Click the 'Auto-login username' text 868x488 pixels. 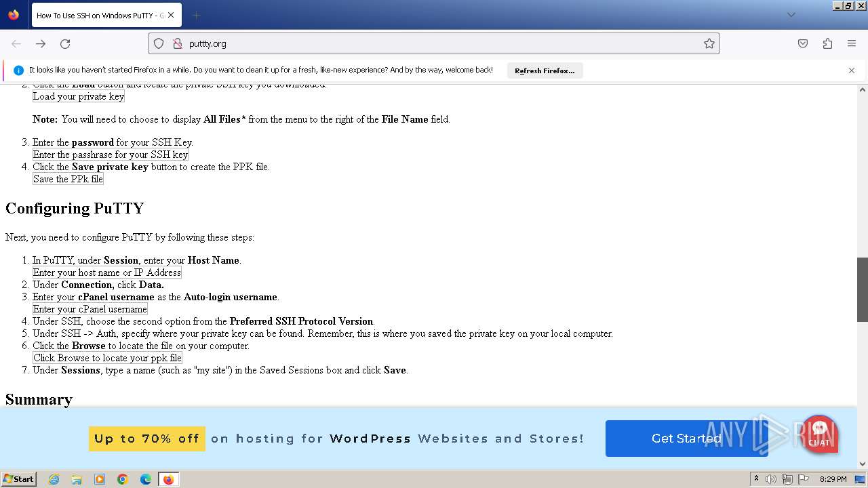(231, 297)
